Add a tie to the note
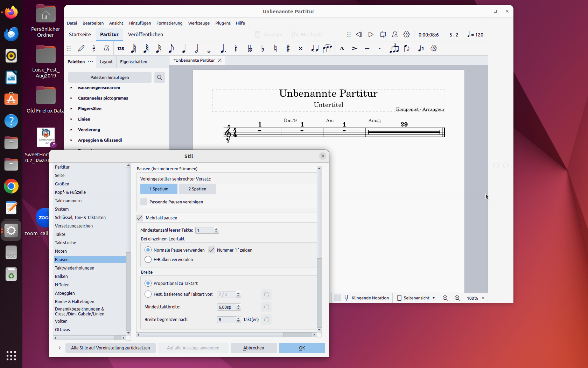Screen dimensions: 588x368 tap(315, 48)
